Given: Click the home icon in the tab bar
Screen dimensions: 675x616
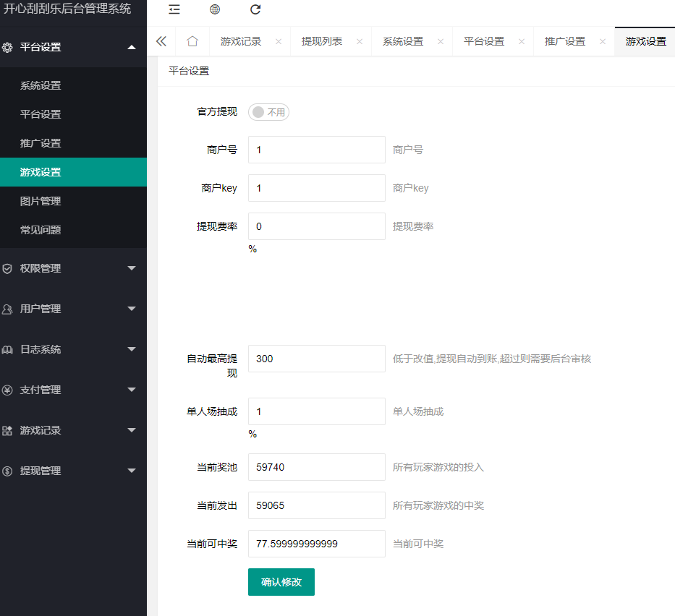Looking at the screenshot, I should tap(192, 41).
